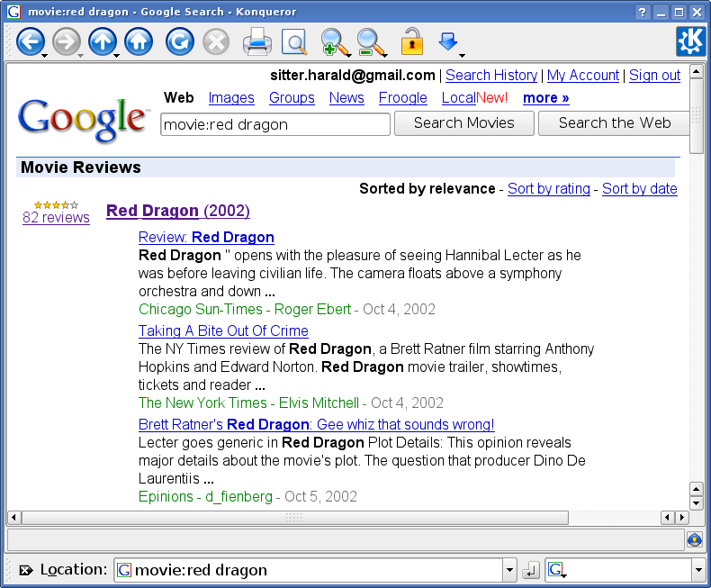Click the horizontal scrollbar rightmost arrow
The image size is (711, 588).
pos(681,517)
